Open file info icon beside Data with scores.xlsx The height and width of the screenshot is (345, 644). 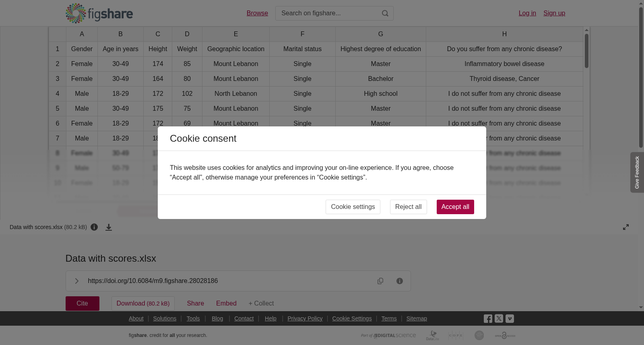[x=94, y=227]
